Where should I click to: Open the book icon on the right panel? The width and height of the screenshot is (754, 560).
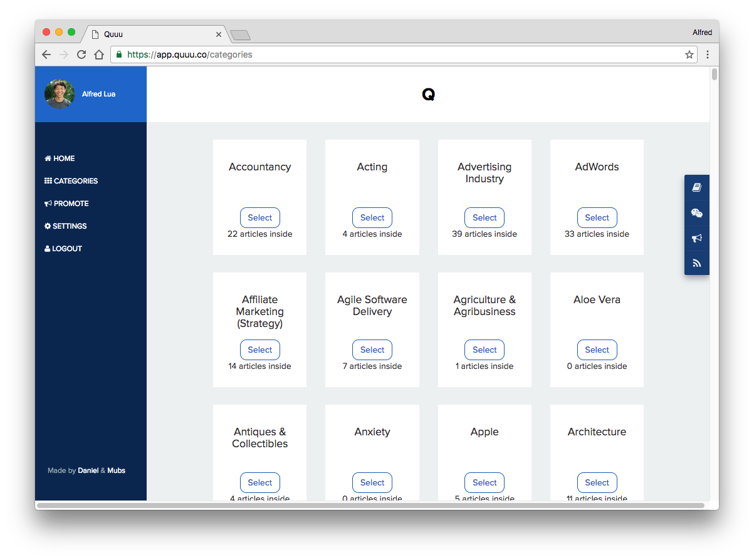click(x=696, y=187)
